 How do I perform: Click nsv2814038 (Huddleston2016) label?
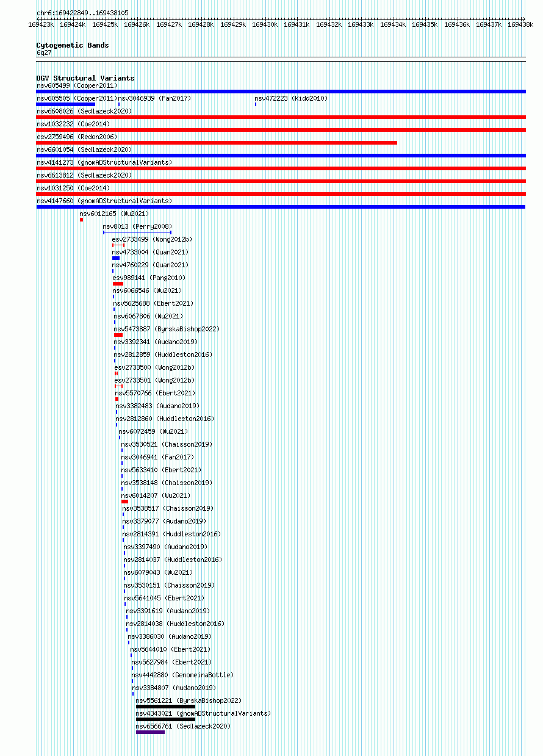pyautogui.click(x=175, y=624)
